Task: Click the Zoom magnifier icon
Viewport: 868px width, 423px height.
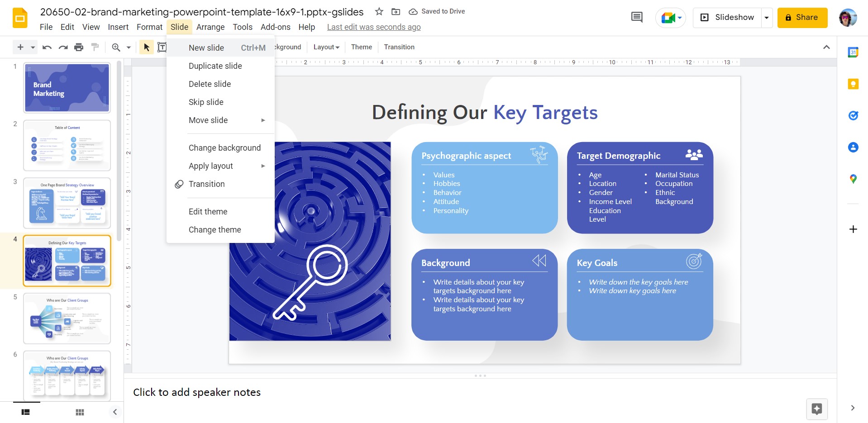Action: [116, 47]
